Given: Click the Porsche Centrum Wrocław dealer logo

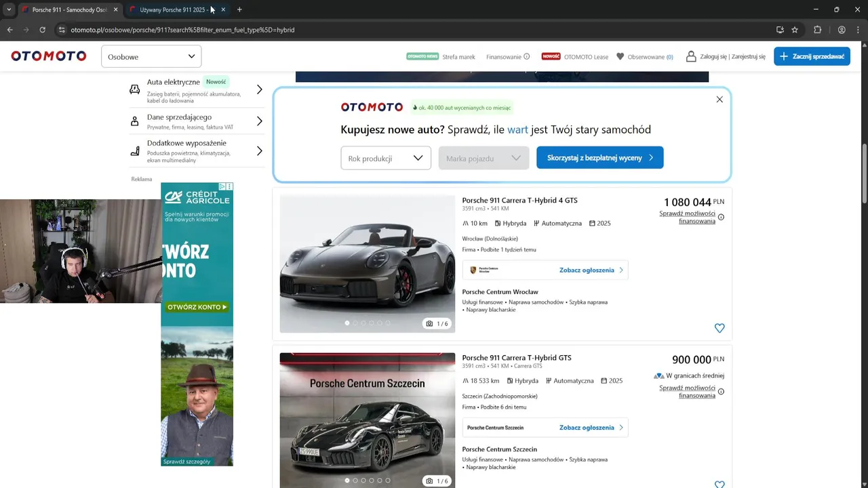Looking at the screenshot, I should click(484, 270).
